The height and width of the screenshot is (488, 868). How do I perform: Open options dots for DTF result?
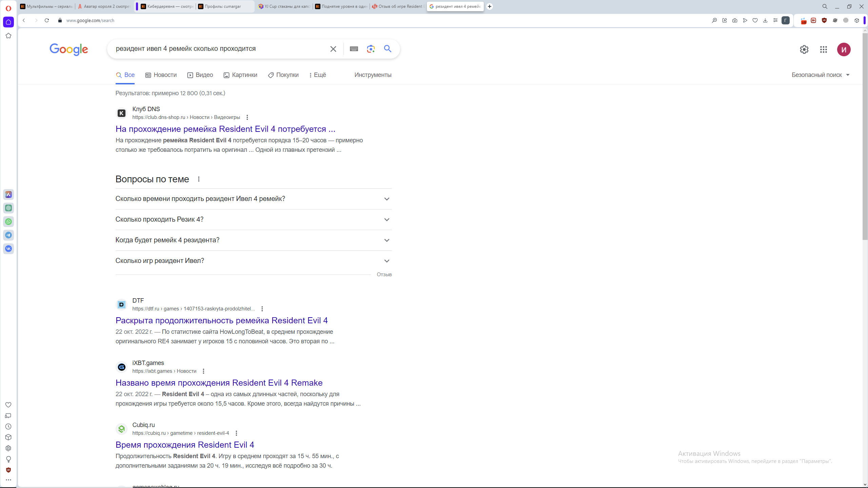[x=262, y=309]
